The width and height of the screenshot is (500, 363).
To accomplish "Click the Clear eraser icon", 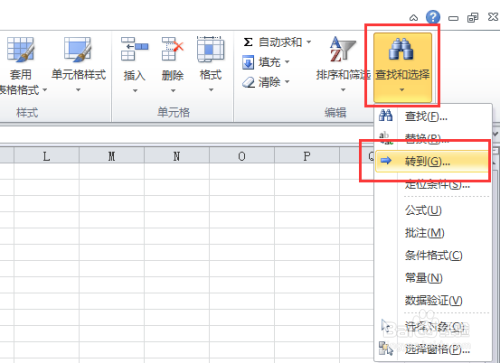I will pos(248,82).
